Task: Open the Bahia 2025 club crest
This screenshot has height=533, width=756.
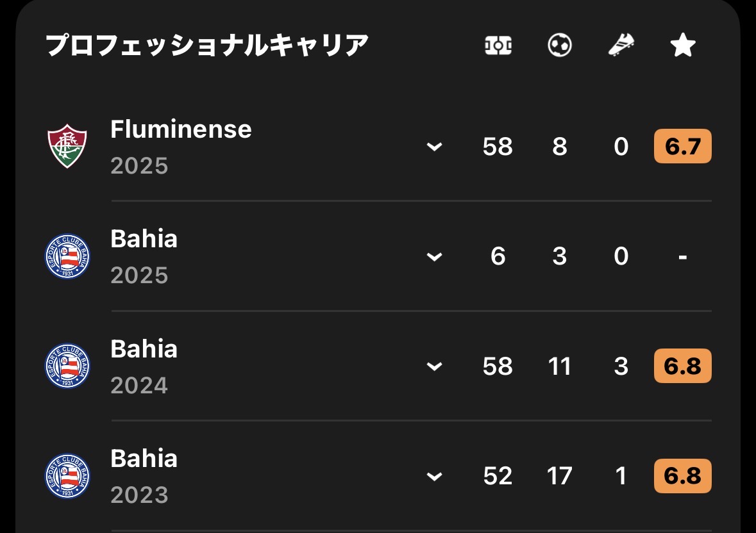Action: [67, 256]
